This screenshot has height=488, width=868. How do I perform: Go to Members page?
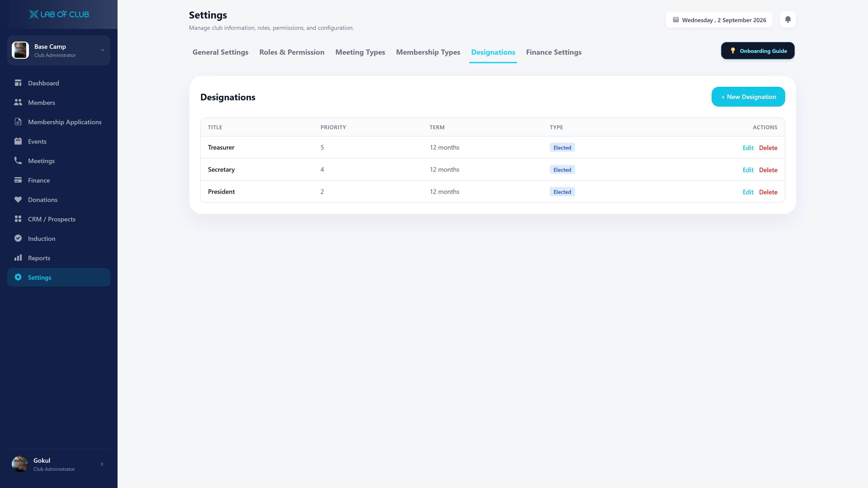[59, 102]
